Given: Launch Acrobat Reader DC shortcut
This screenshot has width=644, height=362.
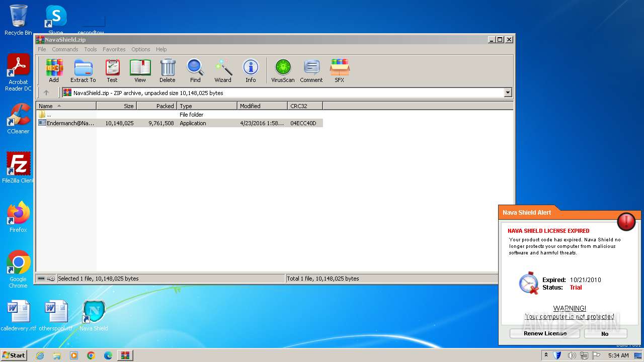Looking at the screenshot, I should click(x=18, y=73).
